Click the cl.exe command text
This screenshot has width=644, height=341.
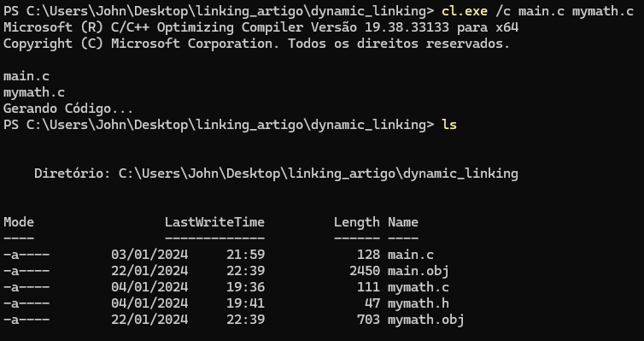coord(465,11)
